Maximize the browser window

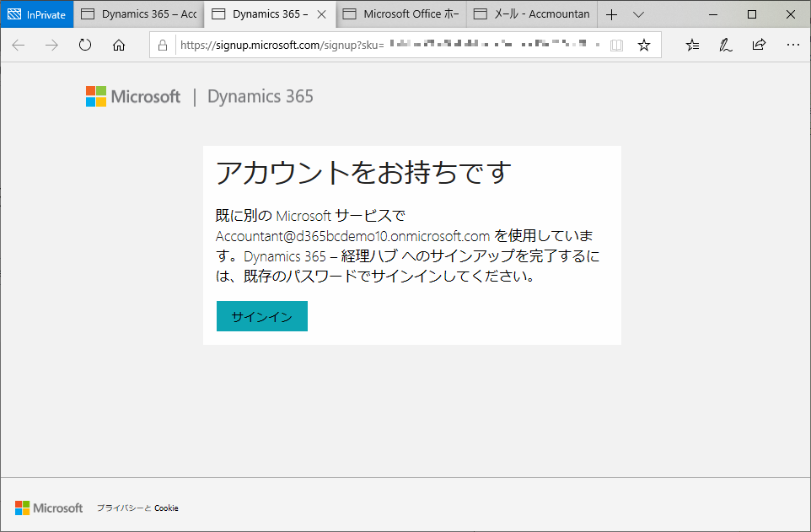click(752, 14)
